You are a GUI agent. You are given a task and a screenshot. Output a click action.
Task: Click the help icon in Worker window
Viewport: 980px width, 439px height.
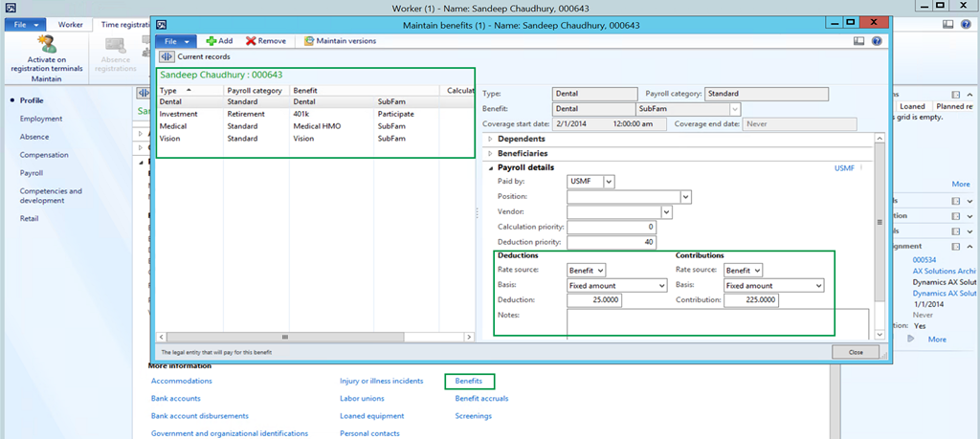click(x=968, y=24)
